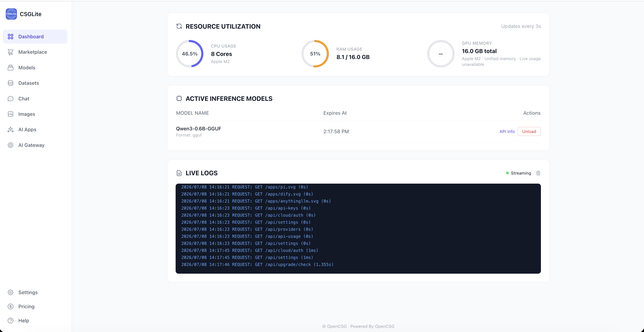Click the Resource Utilization refresh icon

coord(179,26)
